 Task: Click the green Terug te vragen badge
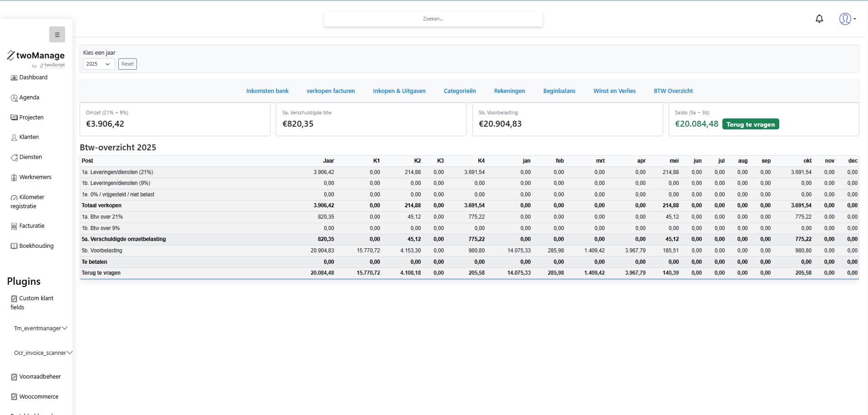click(750, 124)
